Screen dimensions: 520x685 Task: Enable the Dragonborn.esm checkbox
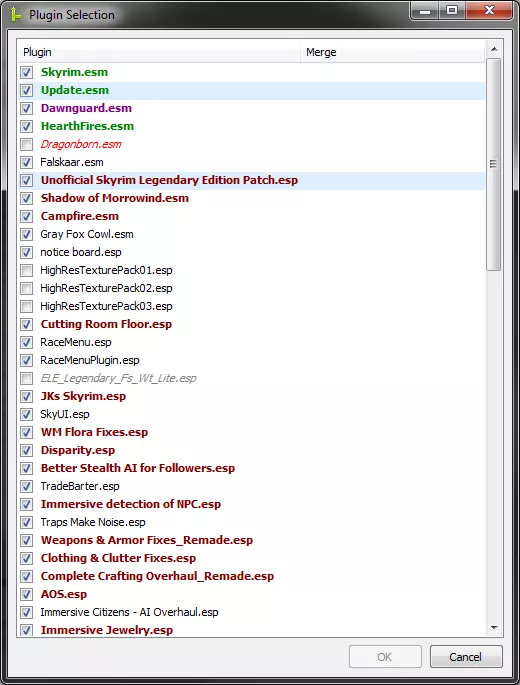[x=27, y=144]
